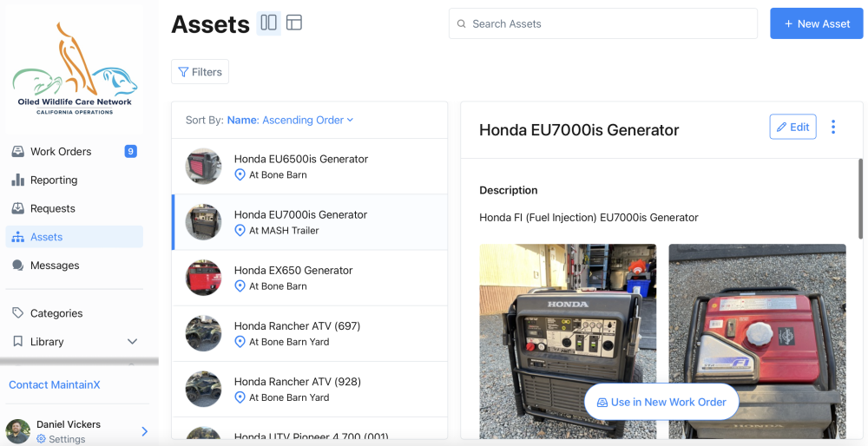This screenshot has width=868, height=446.
Task: Click the Work Orders inbox icon
Action: [x=18, y=152]
